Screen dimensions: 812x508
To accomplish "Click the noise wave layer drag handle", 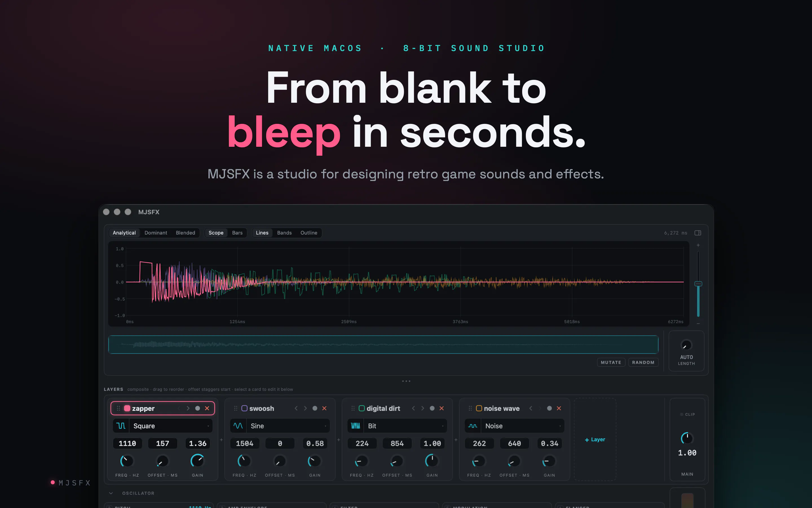I will point(470,408).
